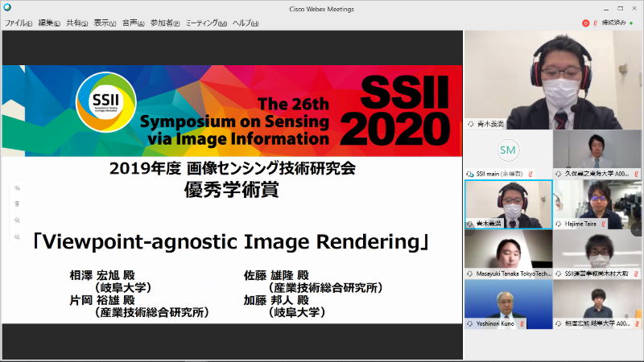This screenshot has width=644, height=362.
Task: Click the zoom in icon on shared content
Action: pyautogui.click(x=17, y=220)
